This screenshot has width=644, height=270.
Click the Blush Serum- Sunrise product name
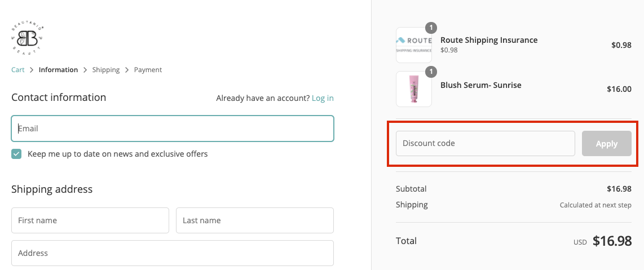coord(480,85)
